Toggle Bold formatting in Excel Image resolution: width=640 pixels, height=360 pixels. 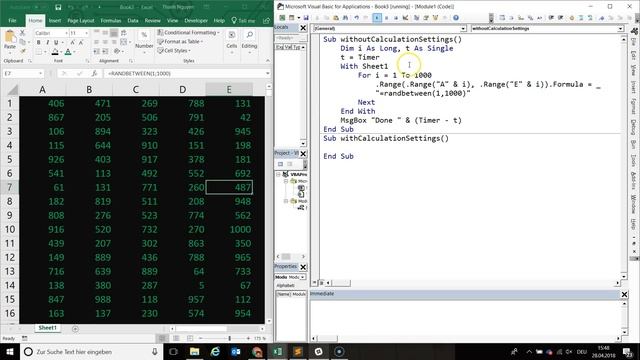click(x=38, y=42)
